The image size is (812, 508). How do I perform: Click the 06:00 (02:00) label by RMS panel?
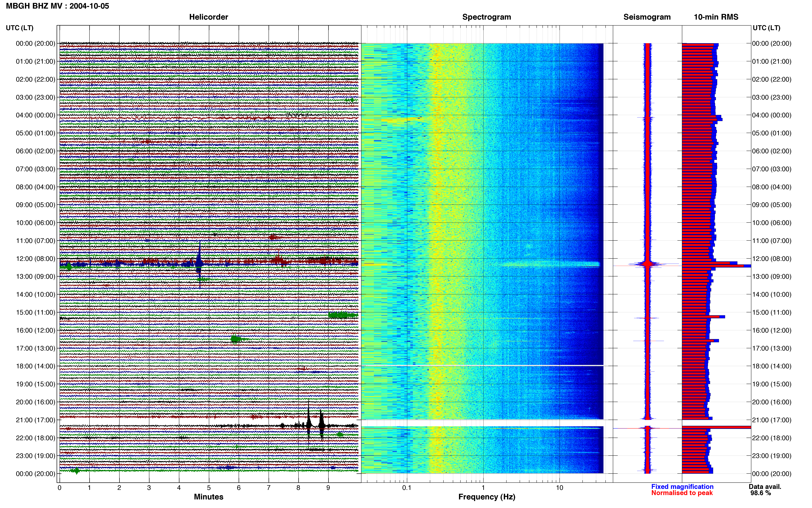(772, 151)
